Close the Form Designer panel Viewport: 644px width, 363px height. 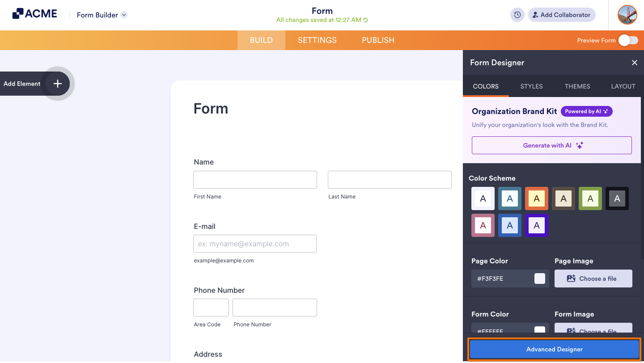tap(634, 63)
